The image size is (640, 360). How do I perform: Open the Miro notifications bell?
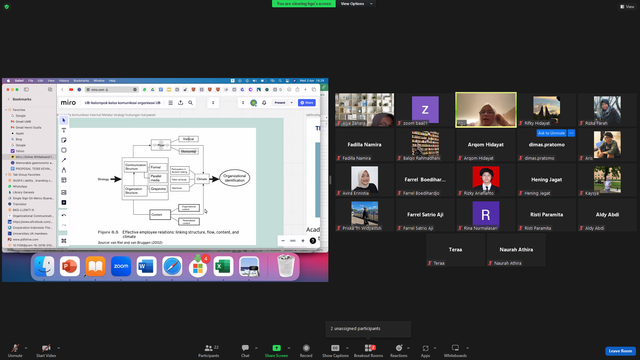[x=264, y=103]
